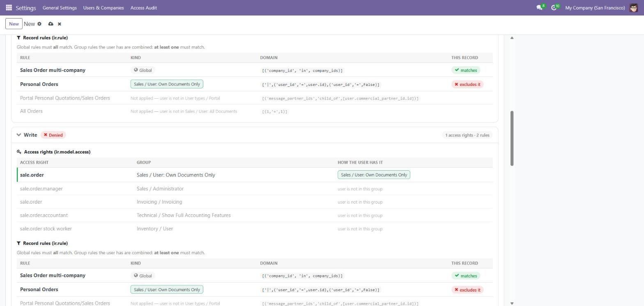
Task: Click the filter icon beside Record rules in Write
Action: coord(18,243)
